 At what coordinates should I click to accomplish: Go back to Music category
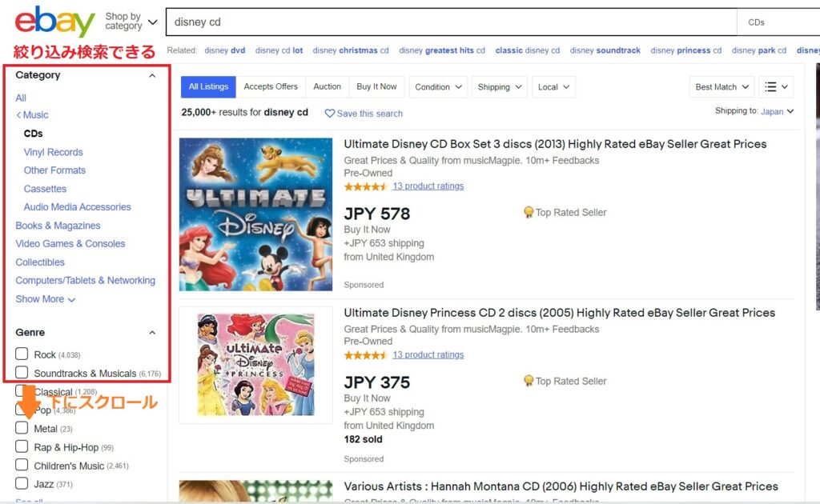pos(32,115)
